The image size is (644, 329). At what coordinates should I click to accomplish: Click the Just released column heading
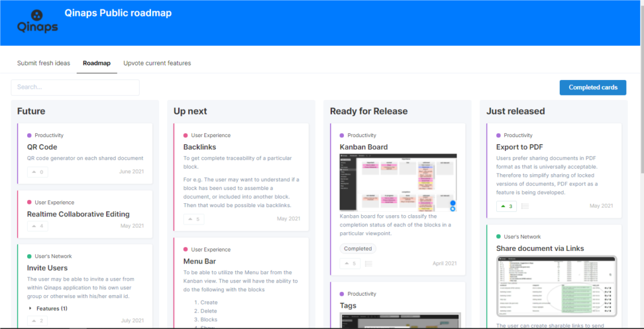tap(516, 111)
